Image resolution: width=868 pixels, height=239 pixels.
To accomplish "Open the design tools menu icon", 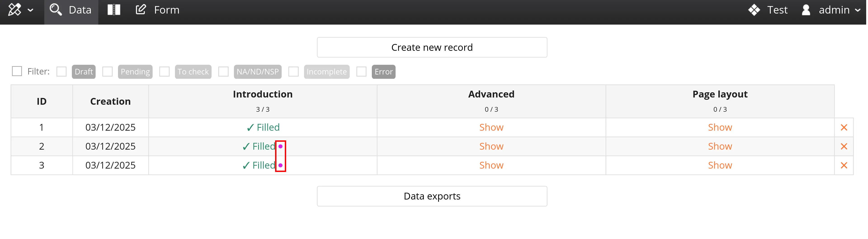I will click(x=14, y=10).
